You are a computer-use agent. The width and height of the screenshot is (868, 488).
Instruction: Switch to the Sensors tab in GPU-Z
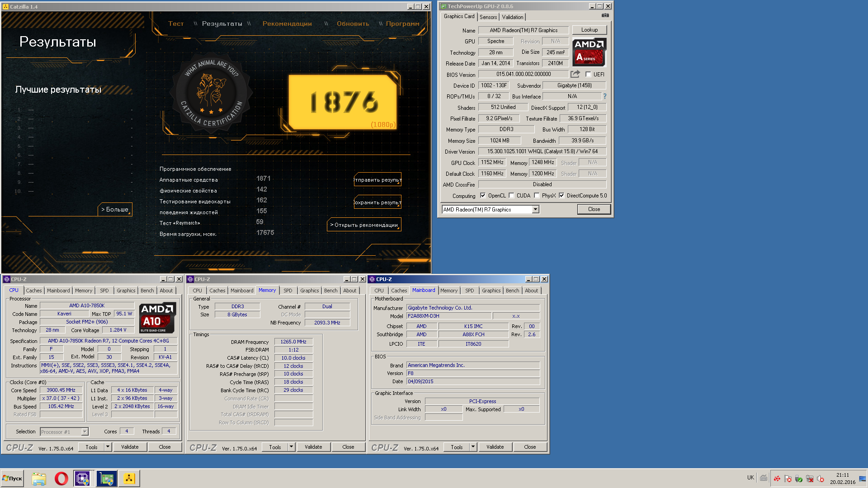(x=488, y=17)
